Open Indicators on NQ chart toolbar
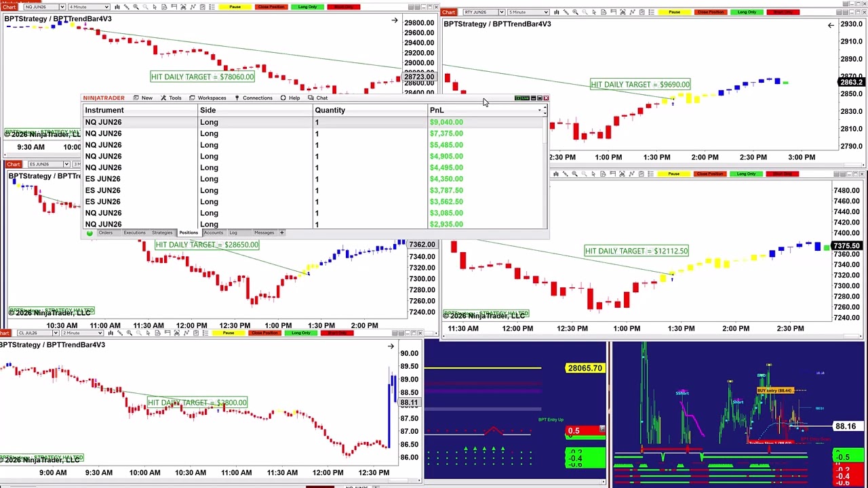 [193, 7]
